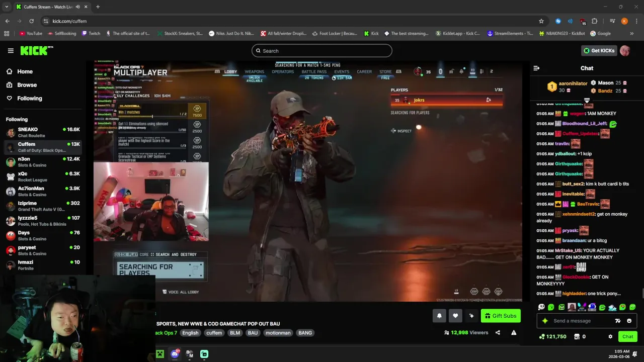Show more bookmarks chevron
Image resolution: width=644 pixels, height=362 pixels.
pos(632,34)
